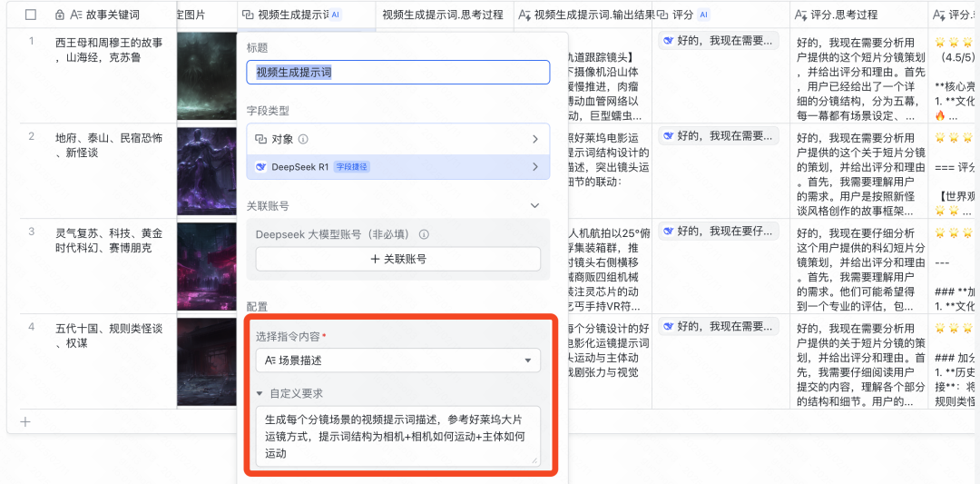
Task: Click the text icon of 评分.思考过程 column
Action: pos(800,15)
